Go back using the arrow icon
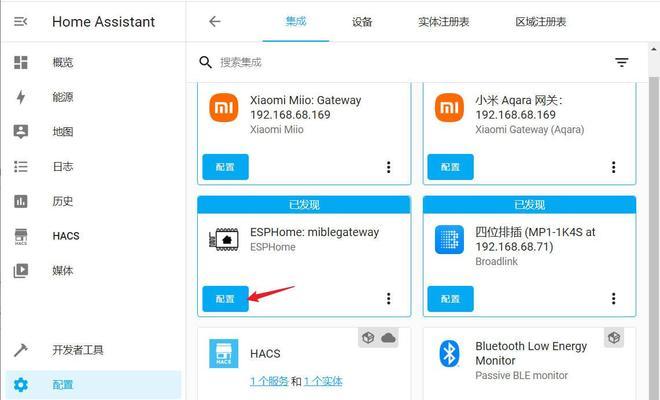 (215, 21)
